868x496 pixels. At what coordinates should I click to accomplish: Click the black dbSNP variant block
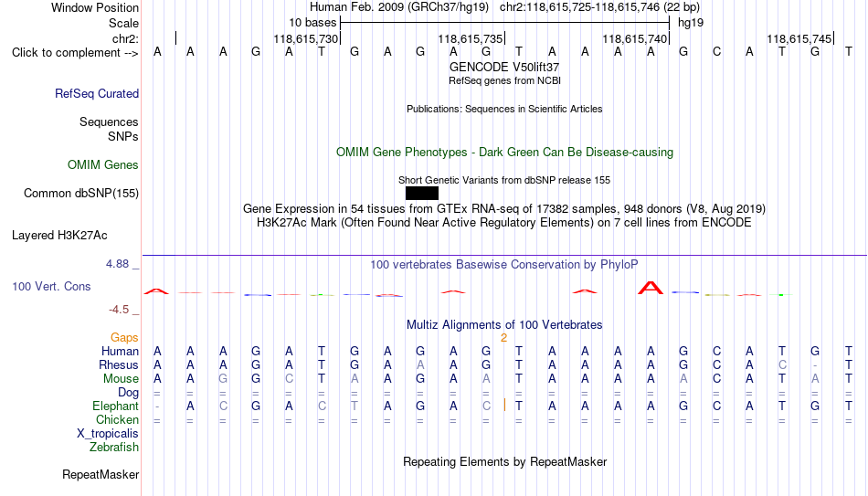(x=422, y=194)
